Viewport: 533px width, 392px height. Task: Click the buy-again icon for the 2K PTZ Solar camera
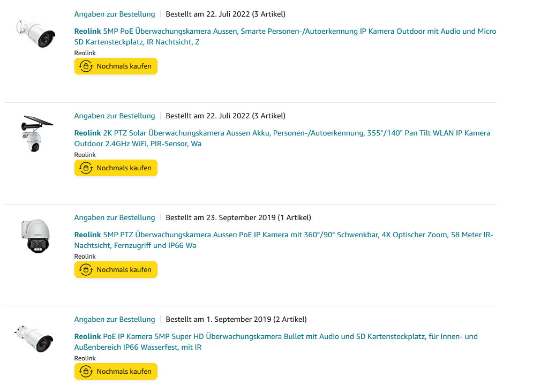click(86, 168)
